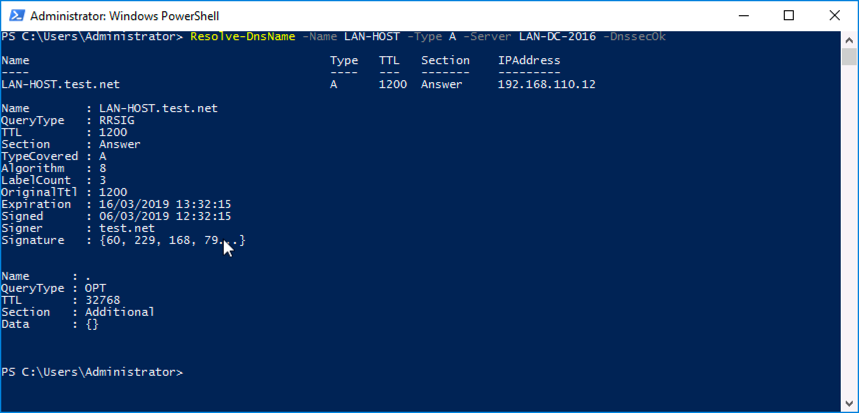Click the vertical scrollbar thumb
859x413 pixels.
click(849, 56)
